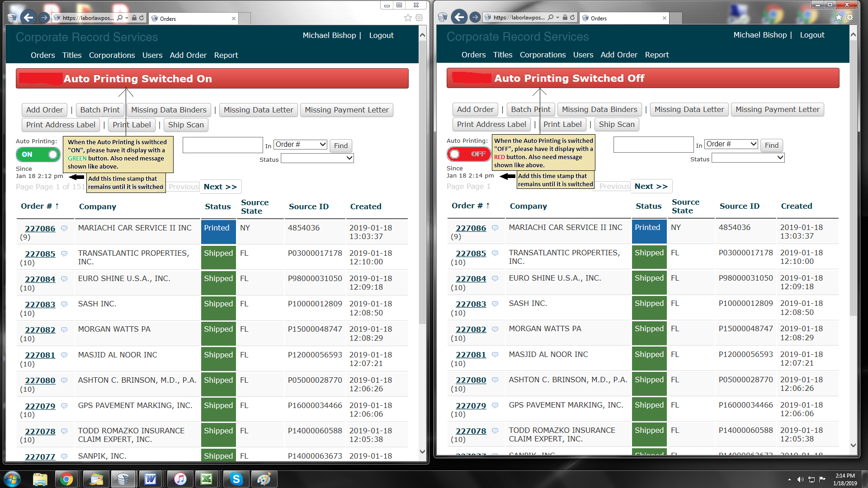Open order 227083 link in right table

point(471,304)
